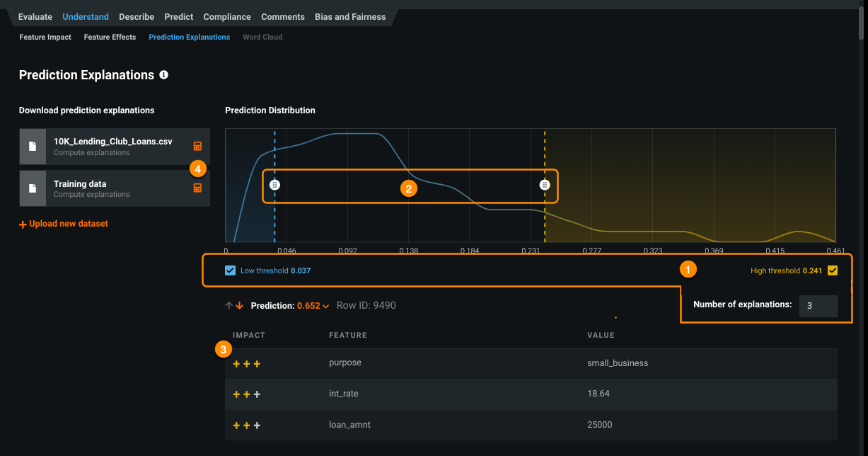Compute explanations for 10K_Lending_Club_Loans.csv calculator icon
868x456 pixels.
(x=197, y=146)
